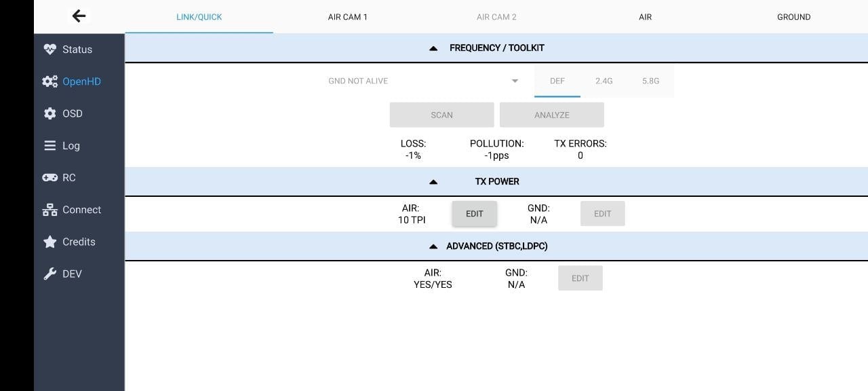This screenshot has height=391, width=868.
Task: Click the Connect network icon
Action: tap(50, 210)
